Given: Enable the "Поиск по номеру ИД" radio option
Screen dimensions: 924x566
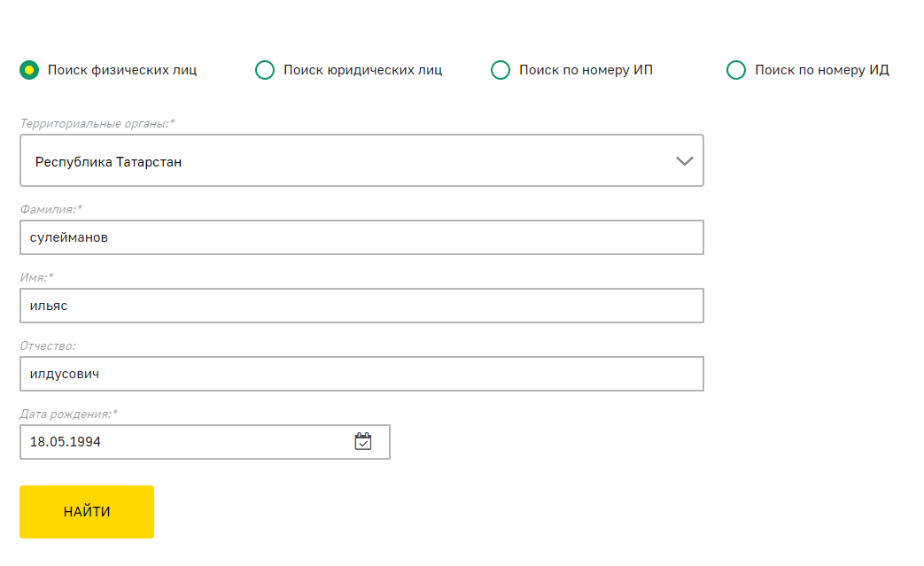Looking at the screenshot, I should point(736,70).
